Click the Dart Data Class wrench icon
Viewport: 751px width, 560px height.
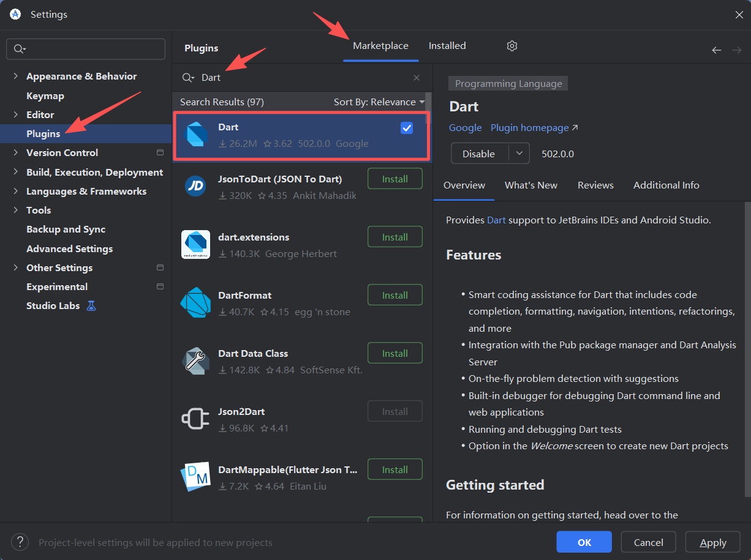pyautogui.click(x=196, y=360)
